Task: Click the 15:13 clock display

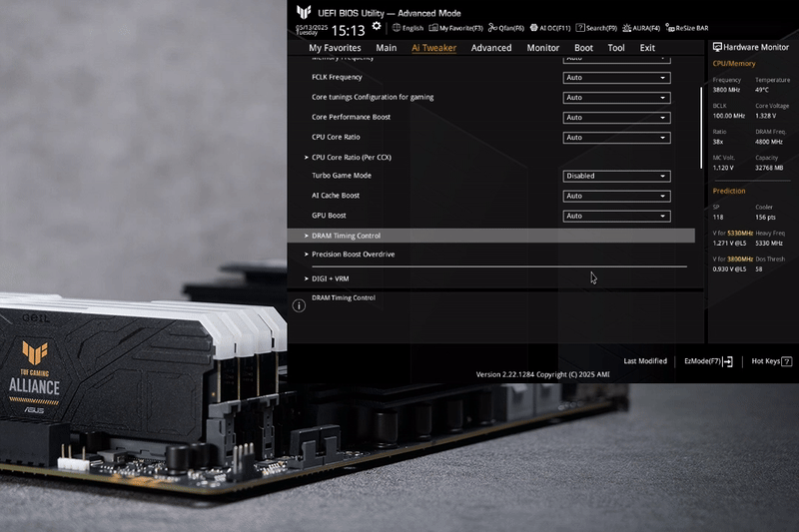Action: 348,31
